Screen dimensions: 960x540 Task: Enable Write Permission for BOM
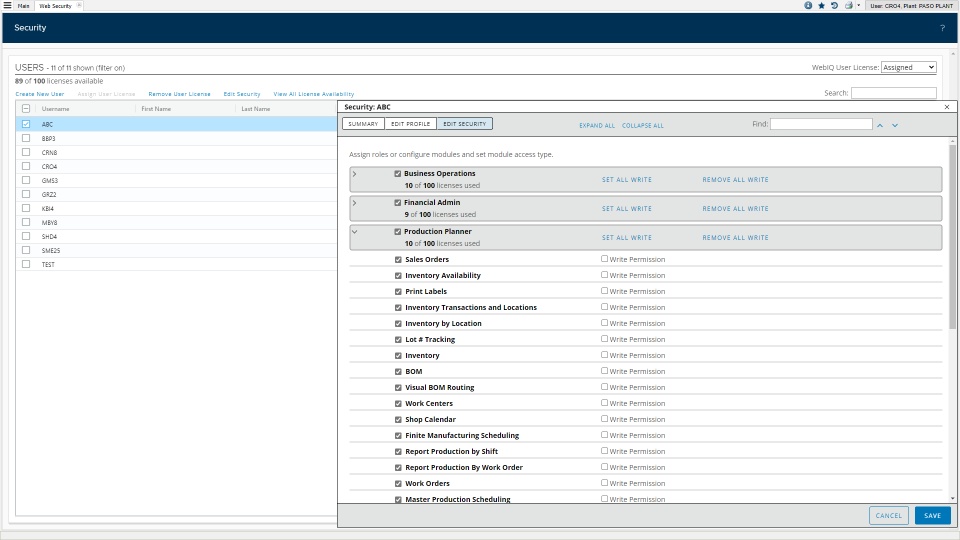point(604,371)
